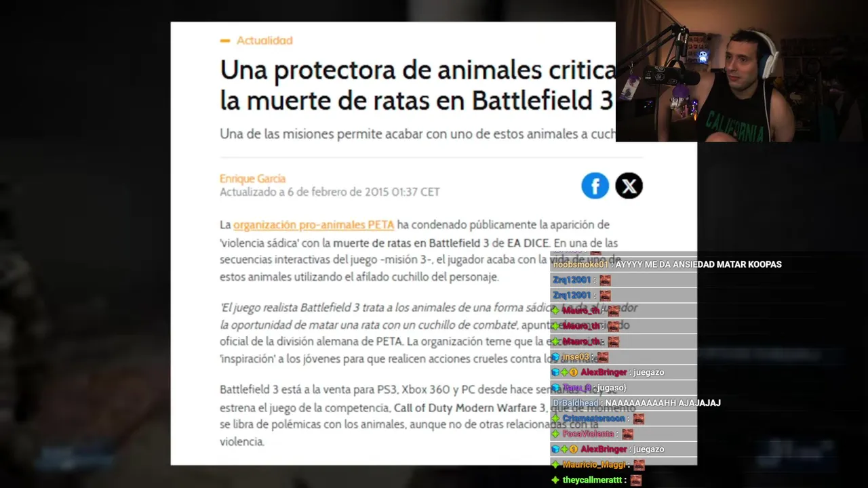
Task: Click emote next to PocaViolenta
Action: (627, 434)
